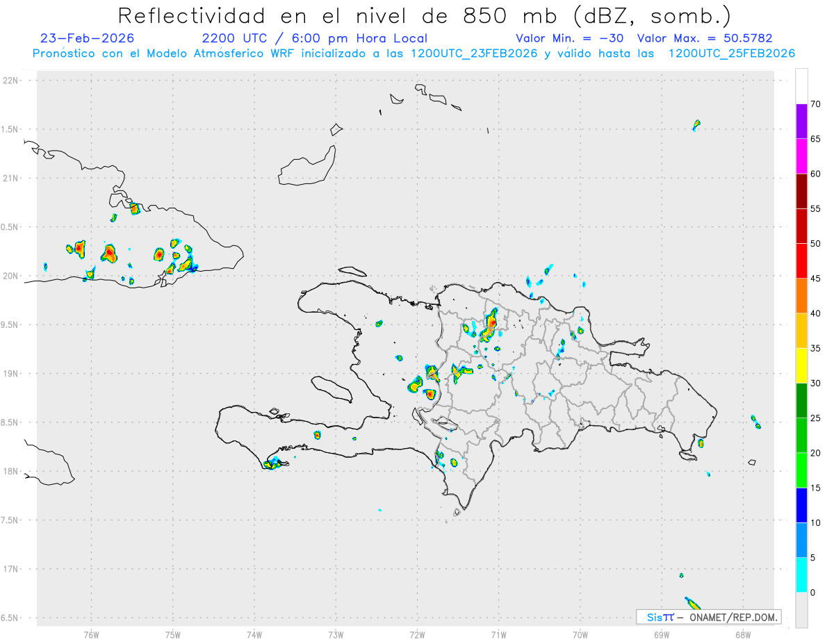This screenshot has height=644, width=834.
Task: Select the orange 40-45 dBZ colorbar segment
Action: click(801, 296)
